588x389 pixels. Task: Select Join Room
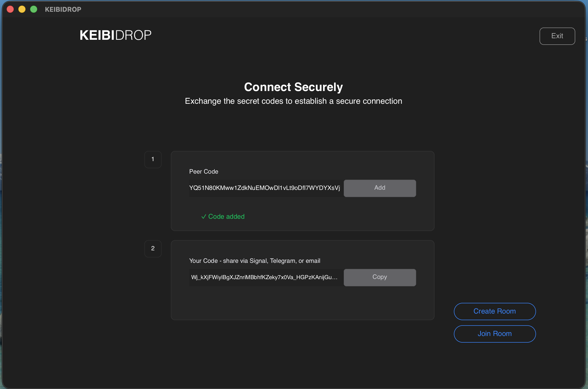(494, 334)
